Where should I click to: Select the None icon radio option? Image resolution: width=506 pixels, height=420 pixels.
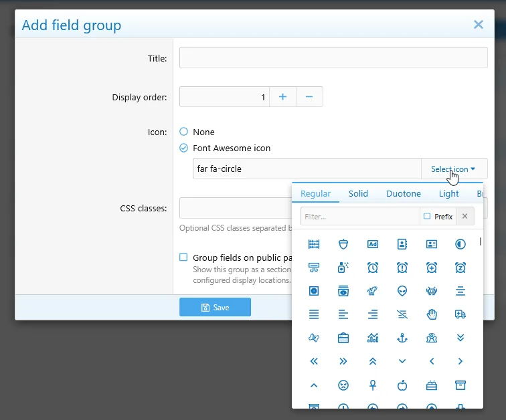click(183, 132)
